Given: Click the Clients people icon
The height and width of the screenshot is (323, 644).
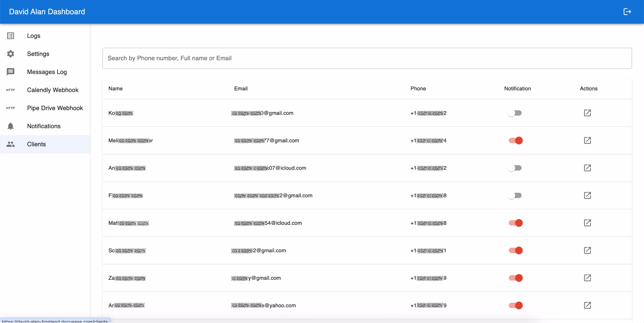Looking at the screenshot, I should coord(11,144).
